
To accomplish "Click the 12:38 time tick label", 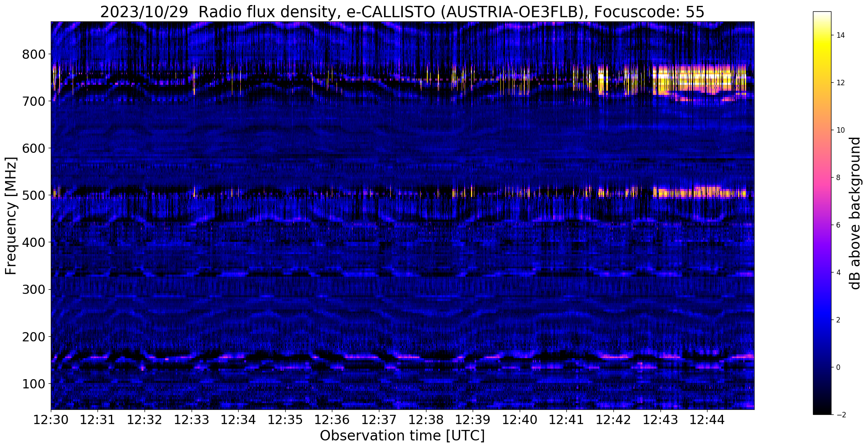I will [x=426, y=419].
